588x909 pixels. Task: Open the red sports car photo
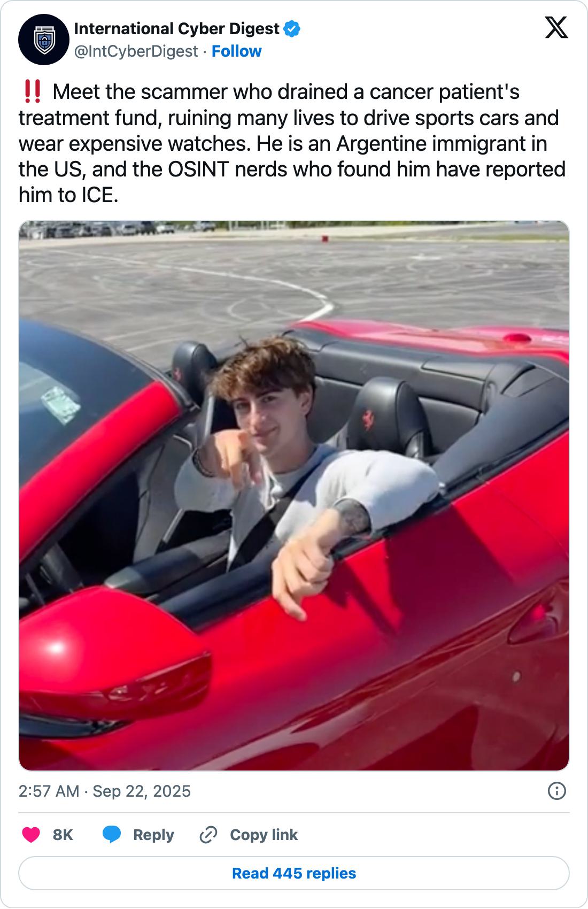coord(294,496)
